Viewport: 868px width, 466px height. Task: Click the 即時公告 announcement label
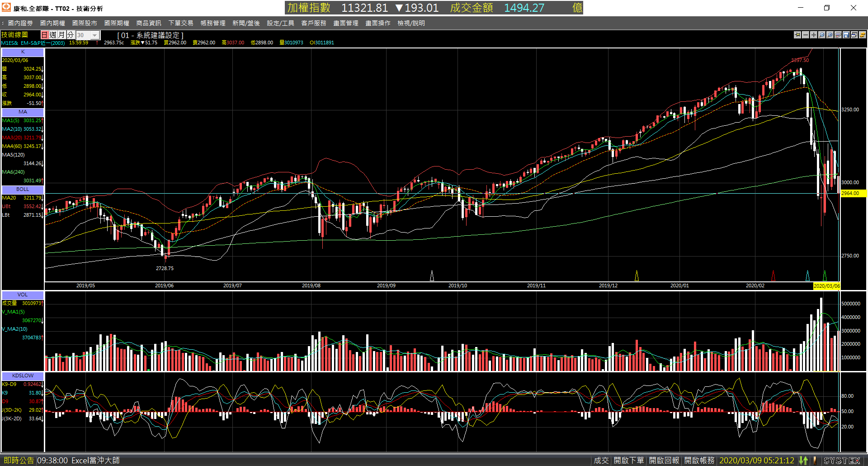19,461
